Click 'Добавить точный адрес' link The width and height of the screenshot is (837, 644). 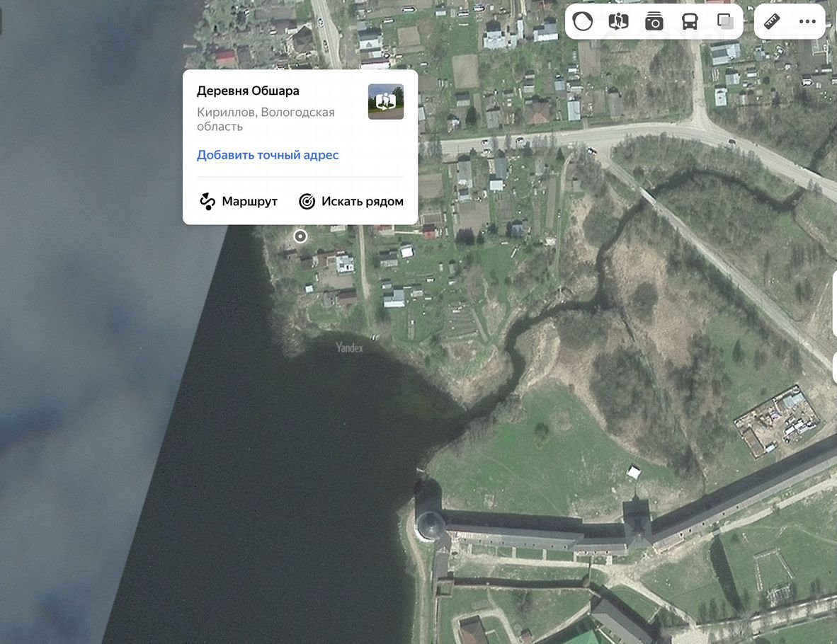pyautogui.click(x=268, y=155)
